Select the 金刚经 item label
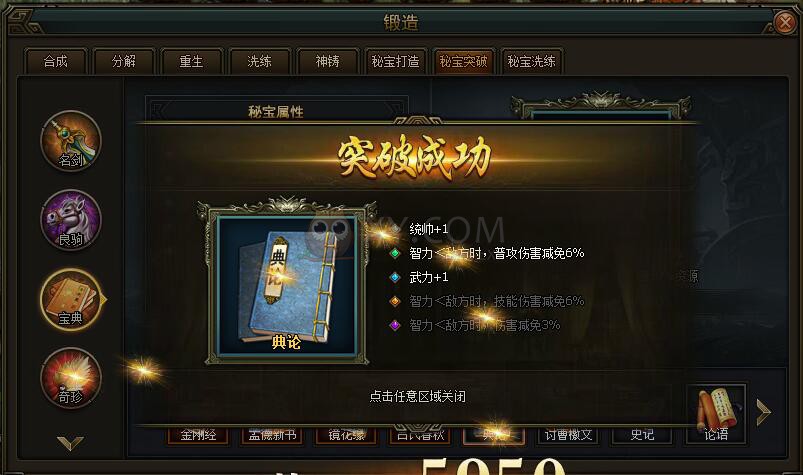Screen dimensions: 803x475 [x=198, y=435]
